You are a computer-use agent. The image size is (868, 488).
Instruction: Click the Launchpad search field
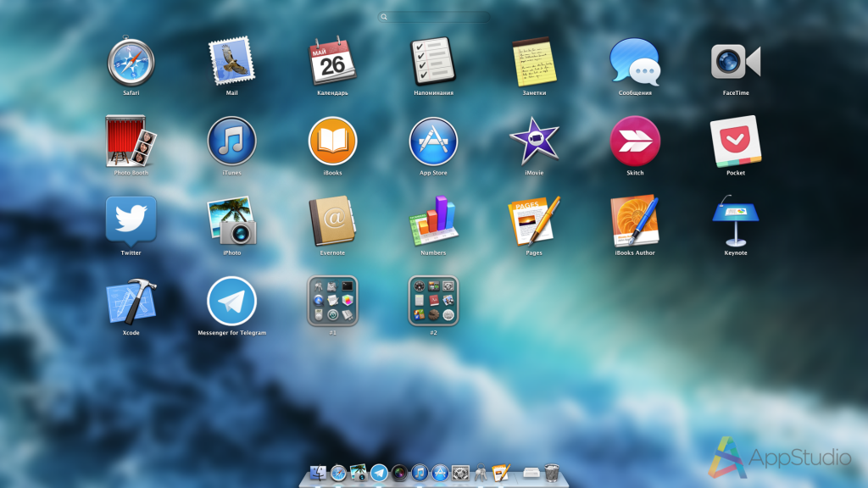pos(434,17)
